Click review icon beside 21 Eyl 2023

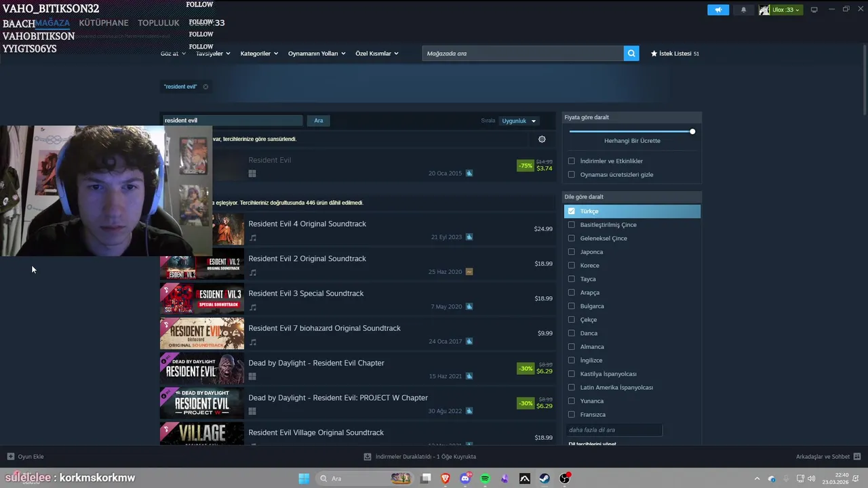469,237
